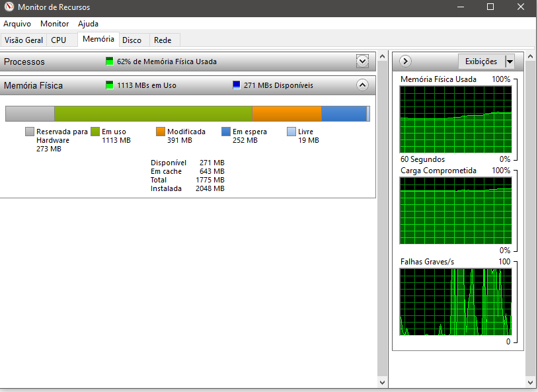
Task: Open the Exibições dropdown arrow
Action: [510, 61]
